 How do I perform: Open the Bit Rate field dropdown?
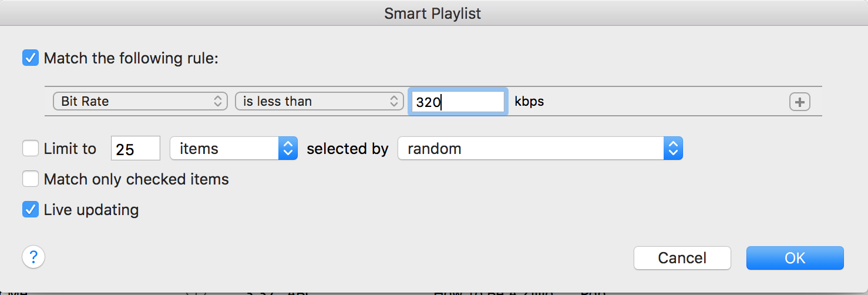point(139,102)
